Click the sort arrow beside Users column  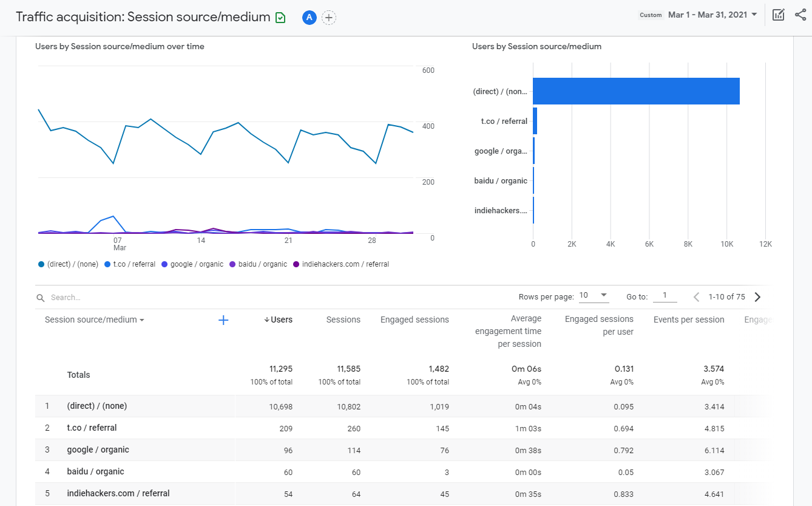click(266, 320)
